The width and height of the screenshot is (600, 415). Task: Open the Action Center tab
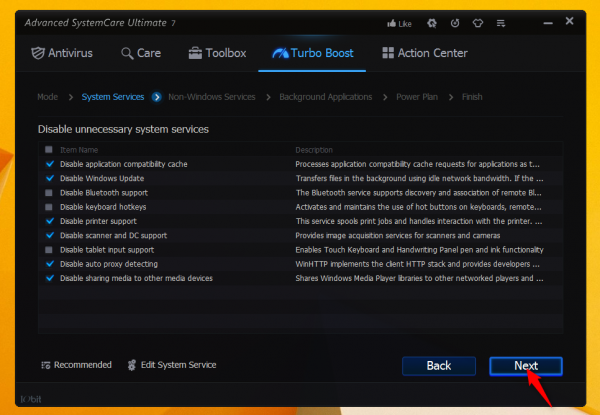(425, 53)
